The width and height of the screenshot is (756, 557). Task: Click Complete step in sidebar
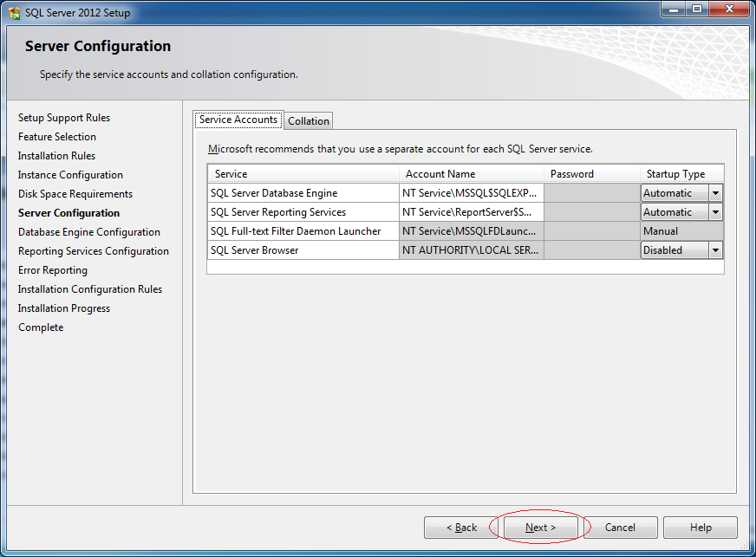pos(41,327)
